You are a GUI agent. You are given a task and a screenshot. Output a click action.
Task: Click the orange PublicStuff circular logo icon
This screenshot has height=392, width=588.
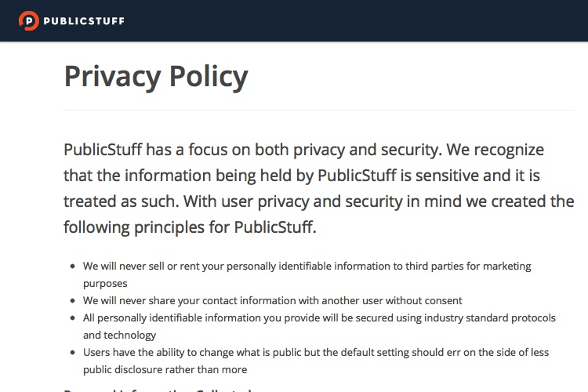point(28,20)
